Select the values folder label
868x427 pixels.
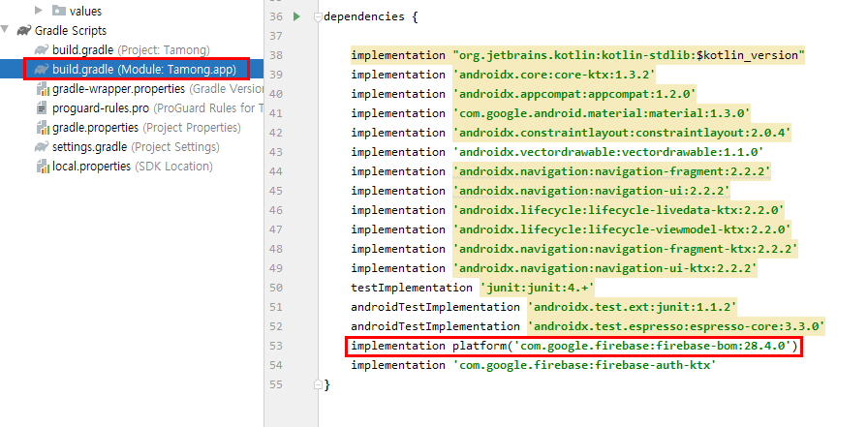pyautogui.click(x=86, y=11)
